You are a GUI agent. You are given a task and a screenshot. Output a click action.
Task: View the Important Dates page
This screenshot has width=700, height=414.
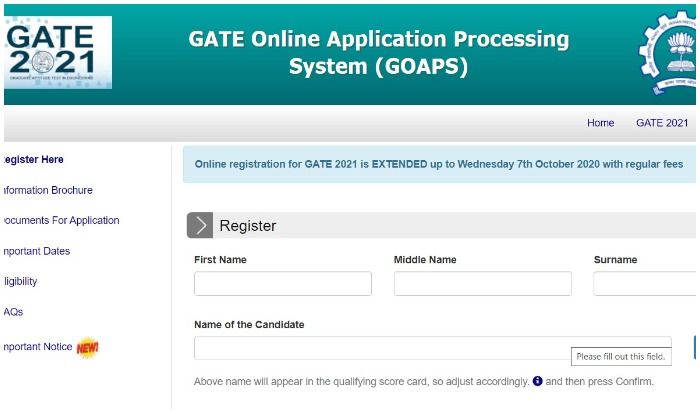click(x=37, y=251)
